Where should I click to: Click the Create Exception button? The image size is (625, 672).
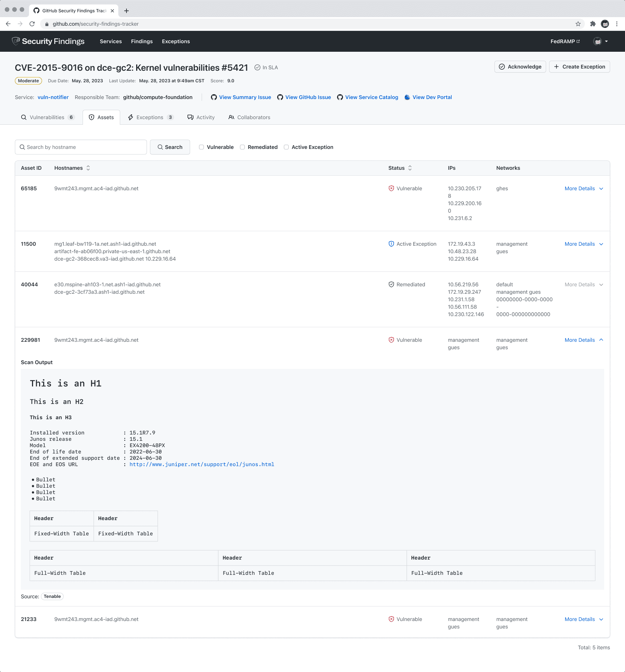pyautogui.click(x=579, y=67)
